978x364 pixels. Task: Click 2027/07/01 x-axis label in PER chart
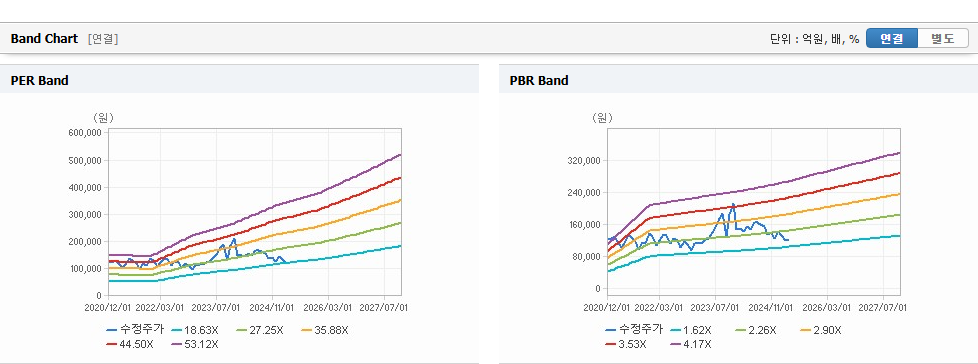384,308
